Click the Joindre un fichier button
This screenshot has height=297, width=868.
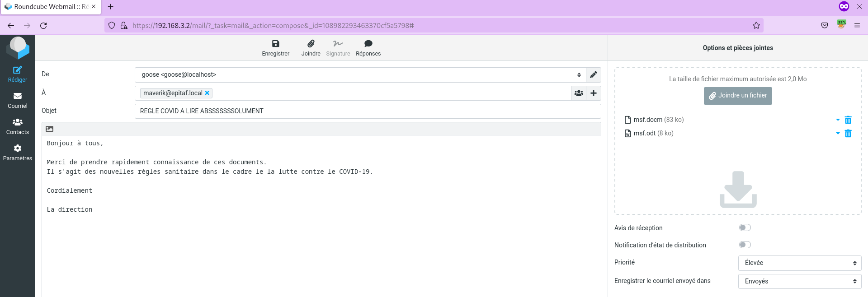pos(738,96)
